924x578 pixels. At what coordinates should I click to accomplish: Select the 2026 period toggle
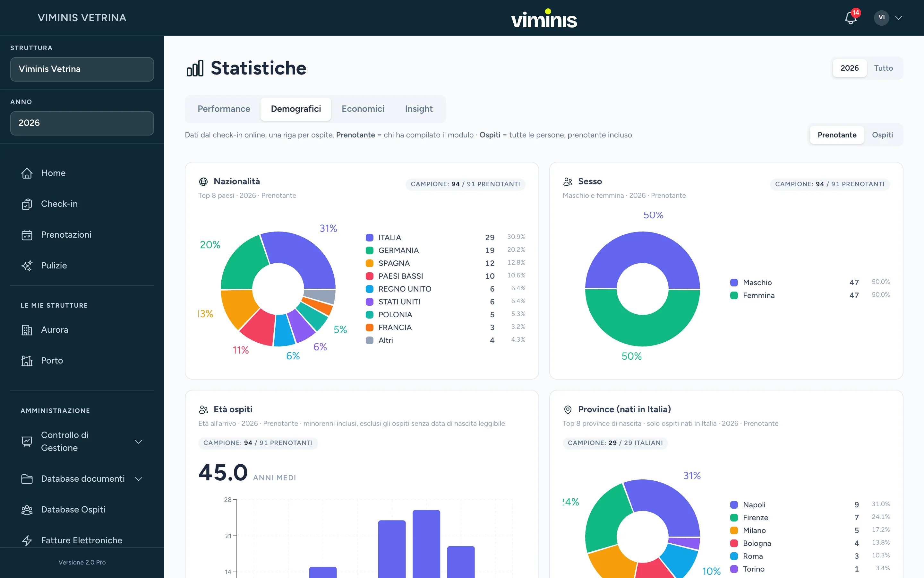click(x=849, y=68)
